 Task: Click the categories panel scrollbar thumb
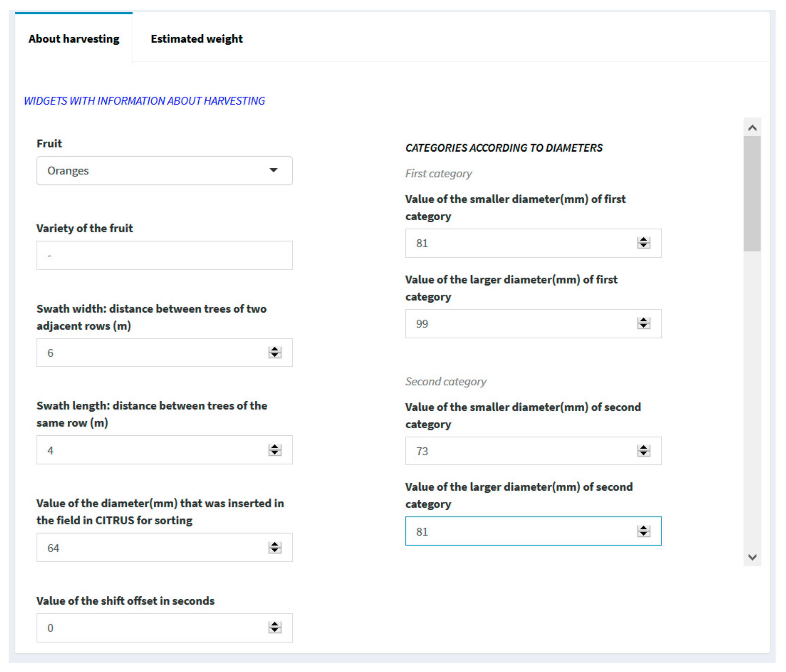click(x=752, y=193)
